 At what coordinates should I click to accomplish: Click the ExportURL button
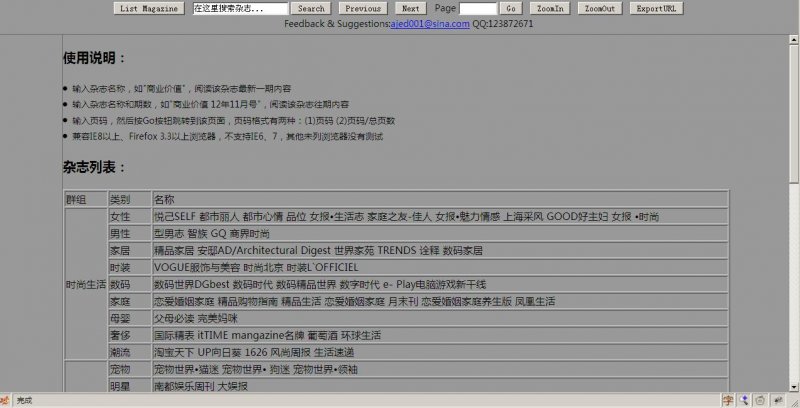(x=656, y=8)
